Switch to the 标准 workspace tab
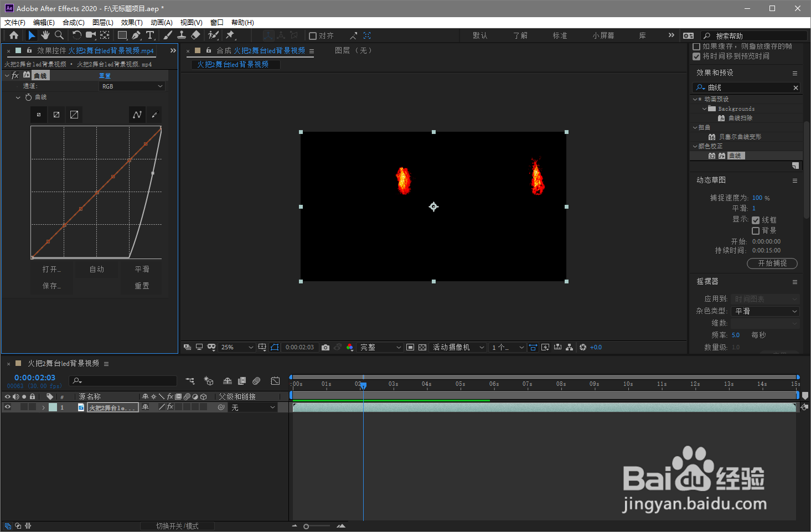The image size is (811, 532). pyautogui.click(x=560, y=35)
